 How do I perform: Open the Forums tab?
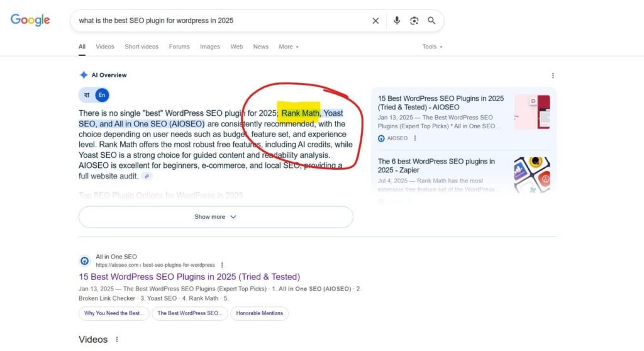[x=179, y=47]
